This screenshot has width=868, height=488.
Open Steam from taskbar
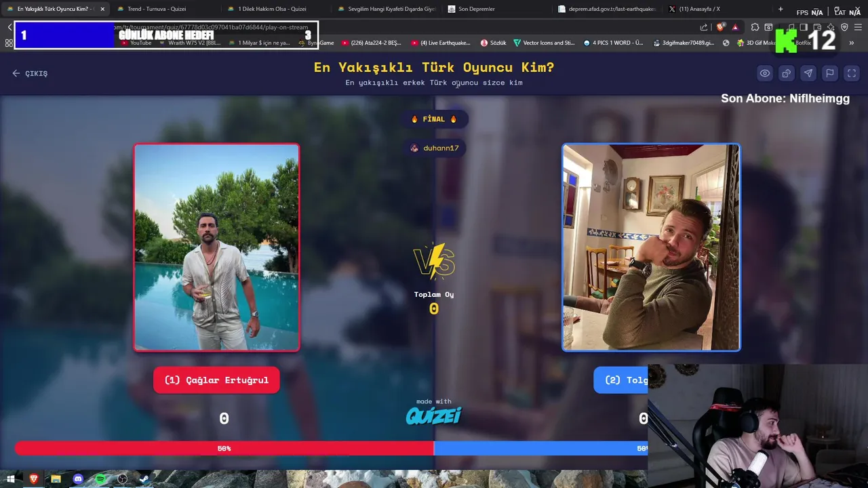(144, 479)
